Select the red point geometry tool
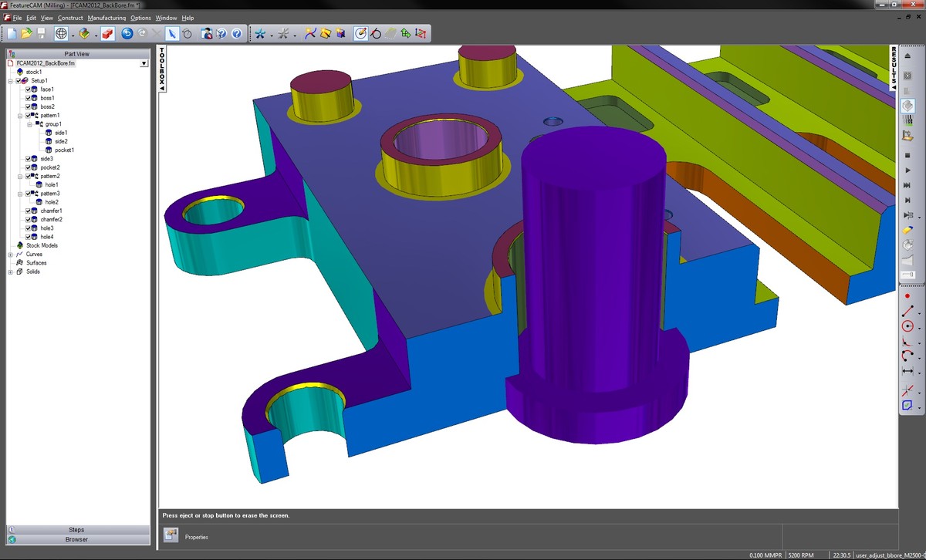This screenshot has height=560, width=926. tap(907, 296)
